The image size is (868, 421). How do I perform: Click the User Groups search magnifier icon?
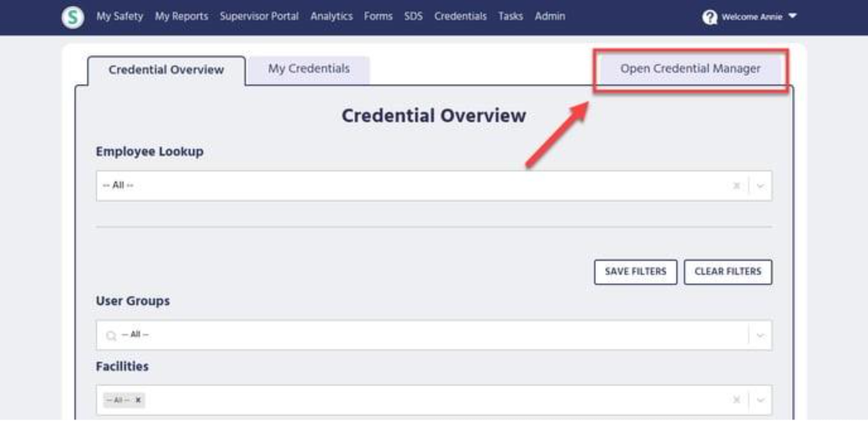pos(111,335)
